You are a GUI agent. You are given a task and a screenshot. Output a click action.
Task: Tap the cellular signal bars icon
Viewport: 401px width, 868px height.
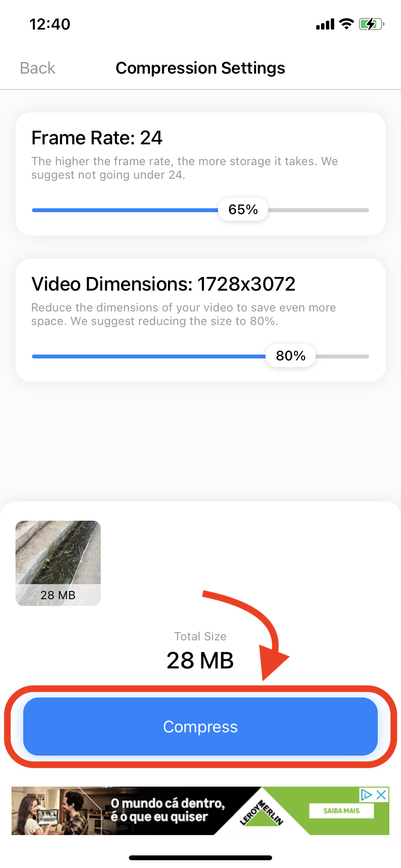[324, 23]
